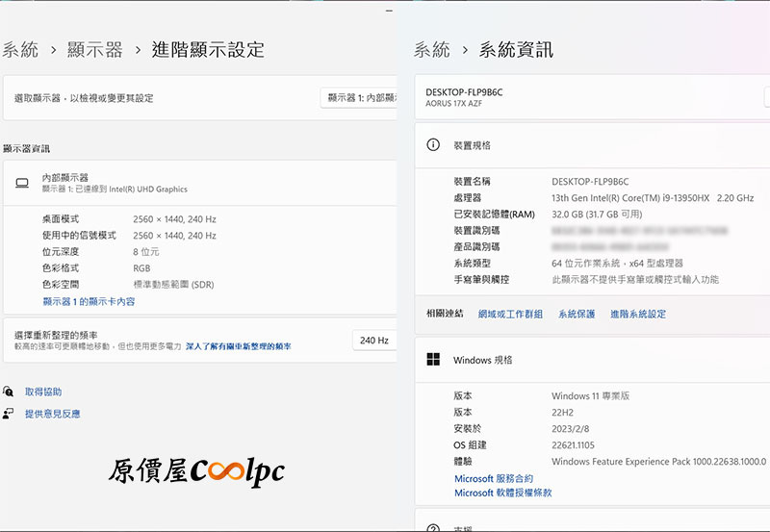The height and width of the screenshot is (532, 770).
Task: Select the 系統資訊 breadcrumb title
Action: (x=516, y=50)
